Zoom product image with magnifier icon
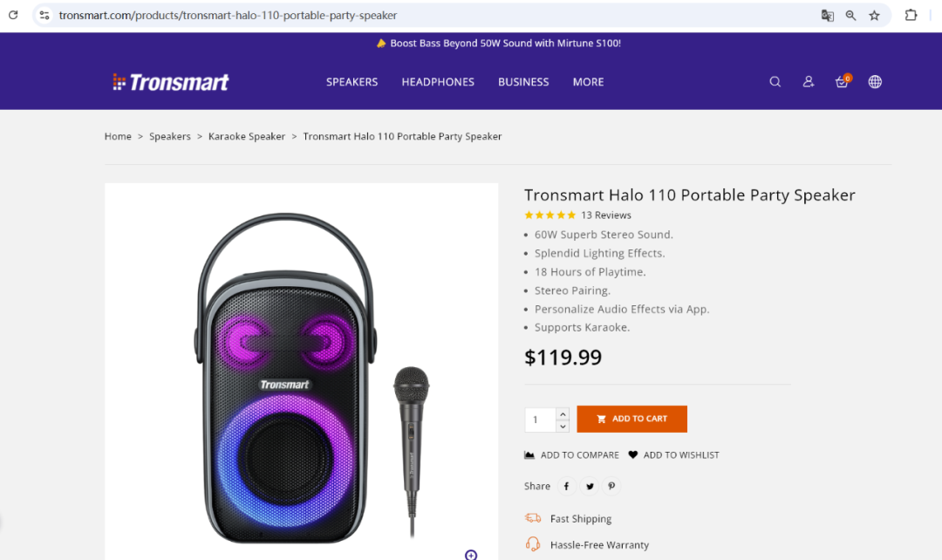The width and height of the screenshot is (942, 560). tap(471, 555)
